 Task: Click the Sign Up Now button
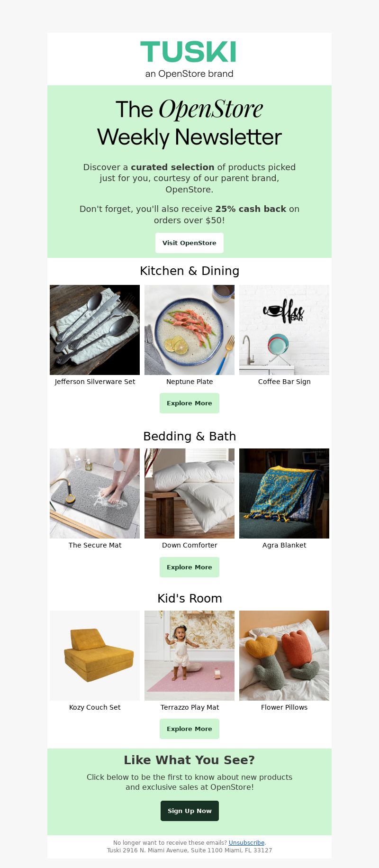189,811
